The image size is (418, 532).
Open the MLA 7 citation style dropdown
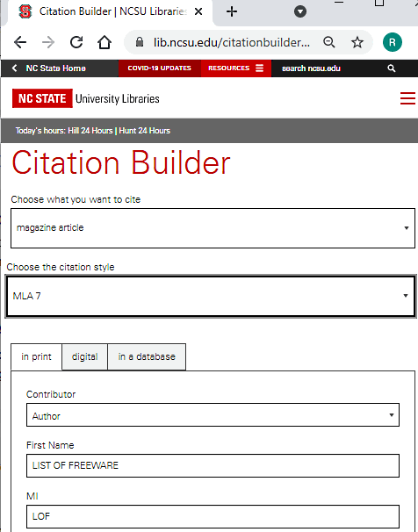tap(211, 296)
